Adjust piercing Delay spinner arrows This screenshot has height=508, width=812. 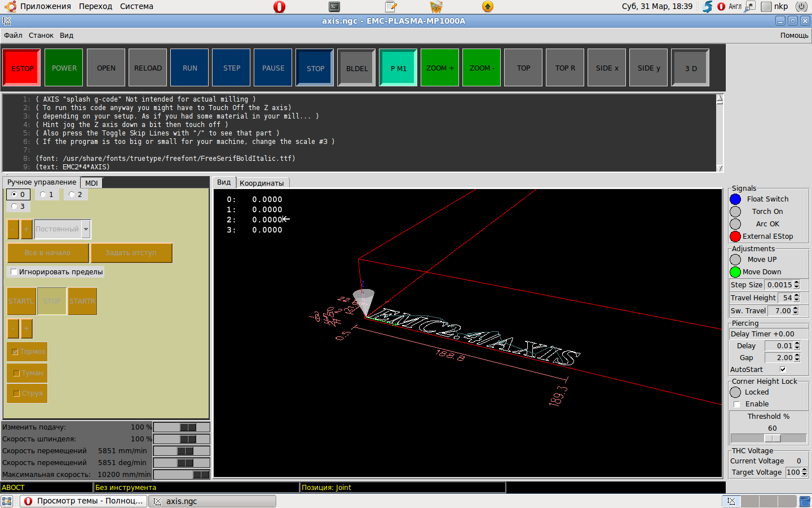[x=797, y=346]
